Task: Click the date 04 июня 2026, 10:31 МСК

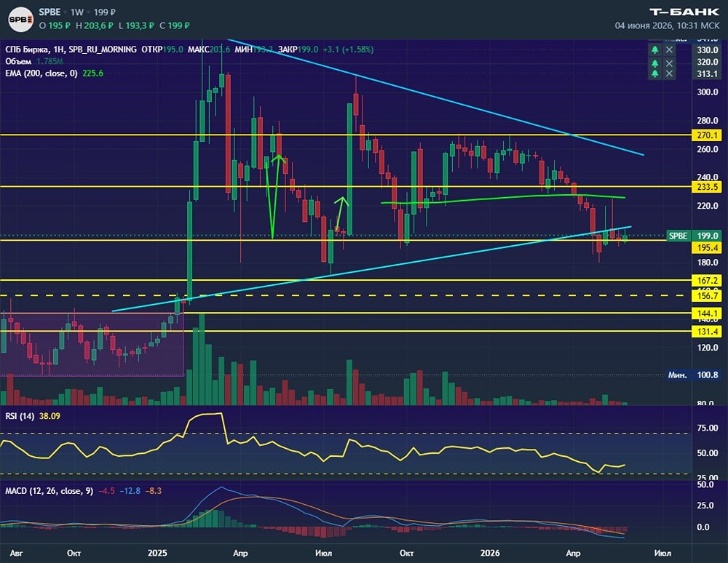Action: [667, 25]
